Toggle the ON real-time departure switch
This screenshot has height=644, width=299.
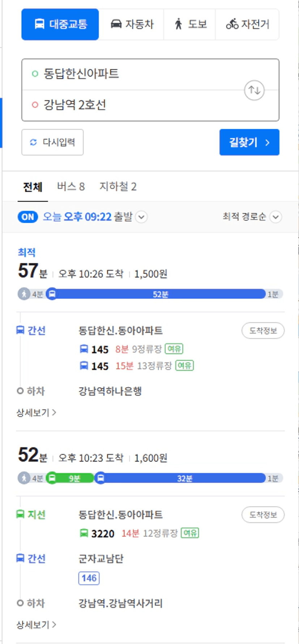pos(28,217)
